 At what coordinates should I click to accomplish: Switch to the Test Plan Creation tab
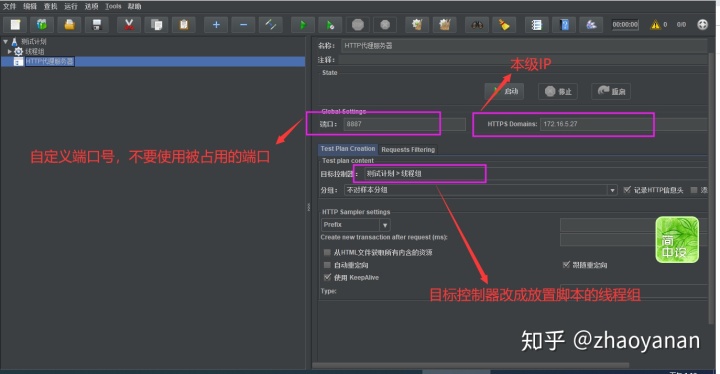[x=348, y=149]
